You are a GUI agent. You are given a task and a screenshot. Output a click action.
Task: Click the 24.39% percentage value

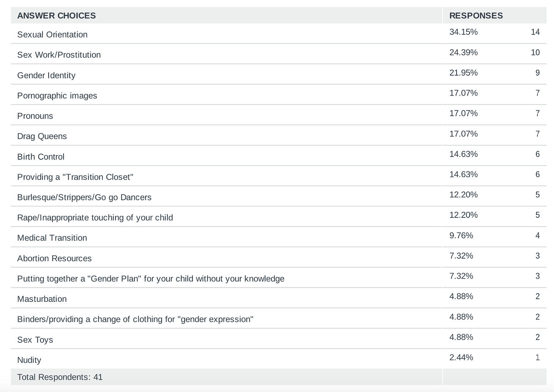pos(463,52)
